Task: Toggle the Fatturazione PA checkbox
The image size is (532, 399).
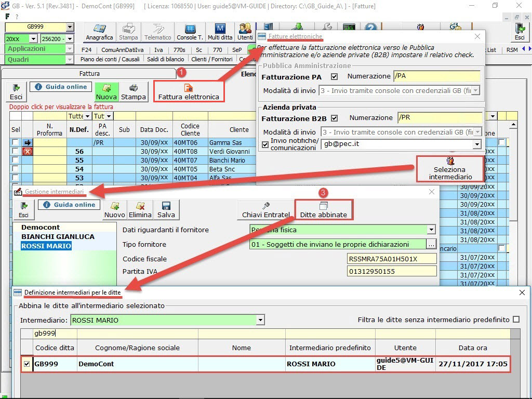Action: (334, 77)
